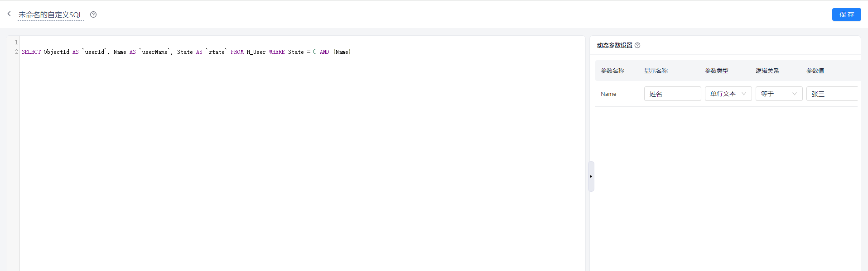Edit the 张三 parameter value field
This screenshot has height=271, width=868.
click(832, 94)
